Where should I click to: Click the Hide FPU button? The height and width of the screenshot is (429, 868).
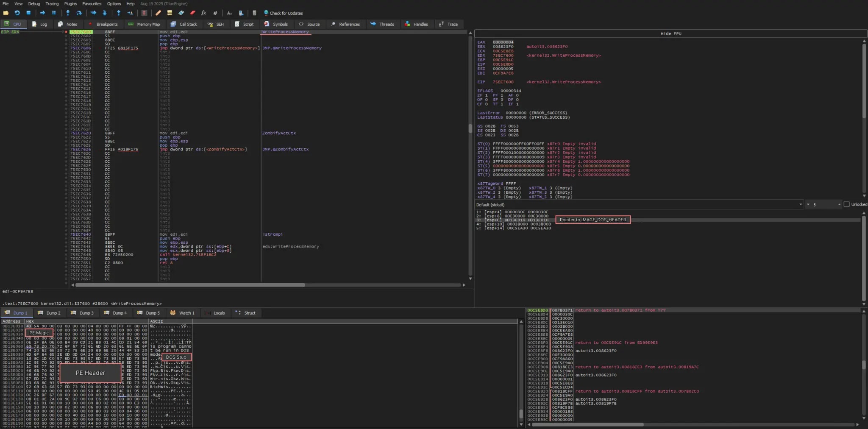(x=670, y=34)
